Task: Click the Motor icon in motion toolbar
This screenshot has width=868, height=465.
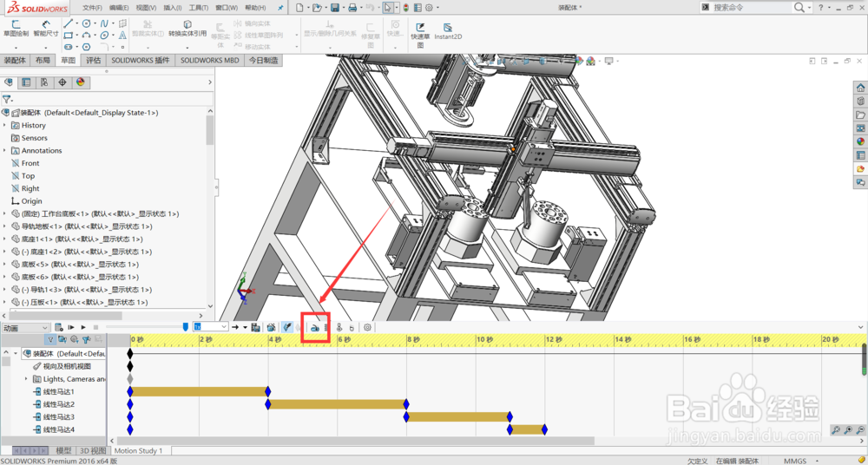Action: click(x=314, y=328)
